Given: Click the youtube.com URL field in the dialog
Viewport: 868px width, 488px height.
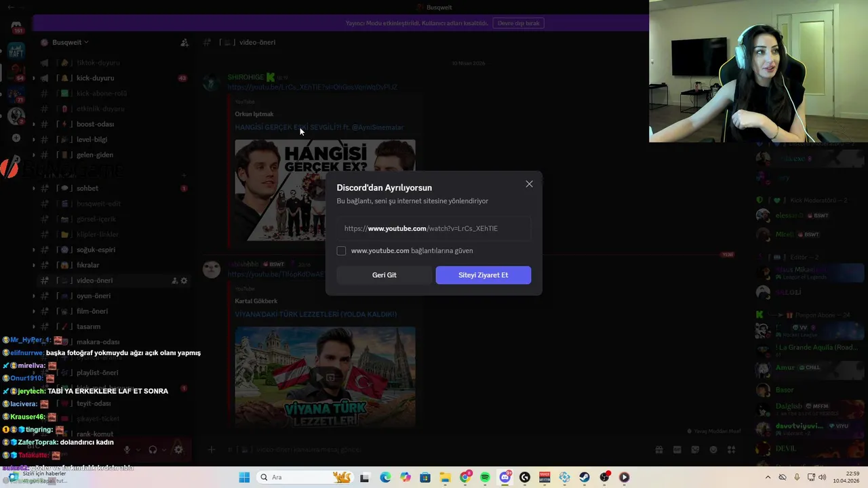Looking at the screenshot, I should click(x=434, y=228).
